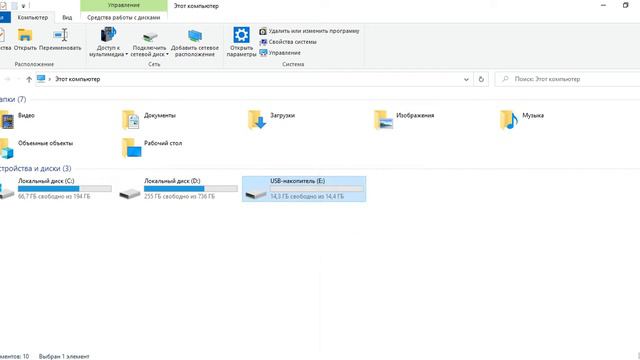
Task: Click the status text Выбран 1 элемент
Action: (x=64, y=356)
